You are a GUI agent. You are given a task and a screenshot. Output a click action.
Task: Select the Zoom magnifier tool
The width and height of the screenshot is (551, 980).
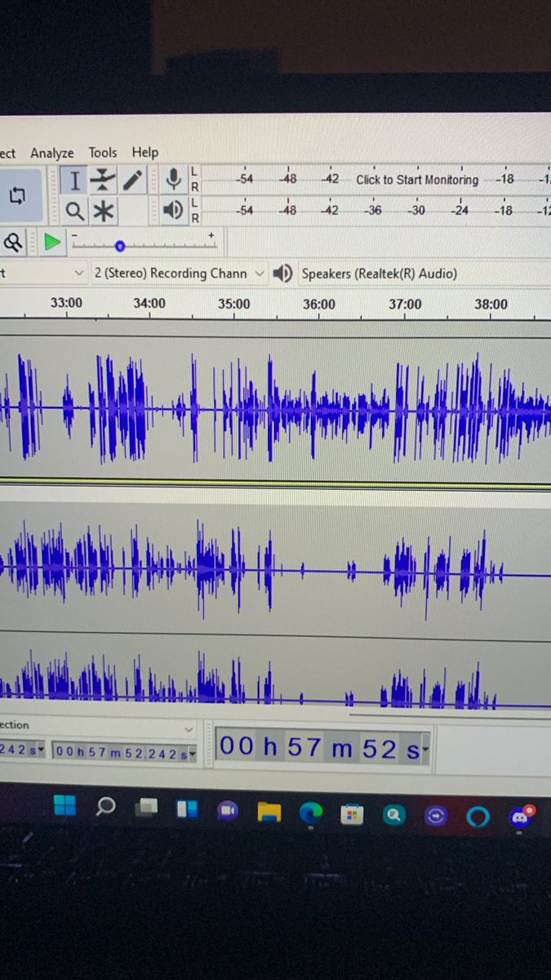coord(74,212)
